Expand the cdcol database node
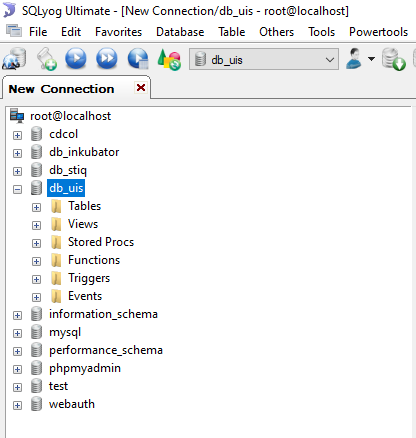The image size is (416, 438). click(17, 135)
